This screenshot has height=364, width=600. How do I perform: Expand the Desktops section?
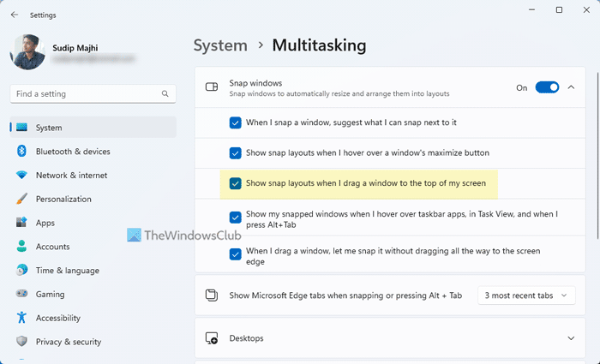571,338
